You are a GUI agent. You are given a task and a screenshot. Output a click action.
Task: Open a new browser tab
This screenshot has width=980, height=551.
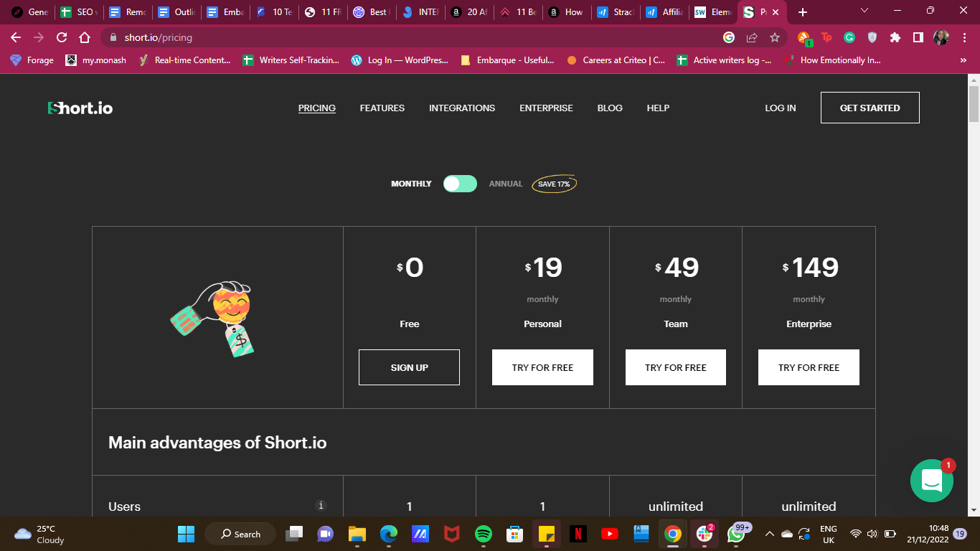coord(803,12)
